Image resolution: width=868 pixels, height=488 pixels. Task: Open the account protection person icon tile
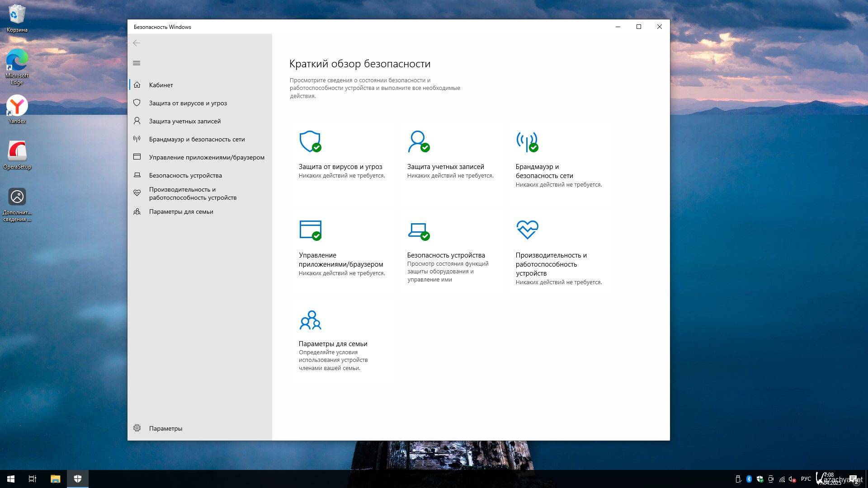pos(418,141)
